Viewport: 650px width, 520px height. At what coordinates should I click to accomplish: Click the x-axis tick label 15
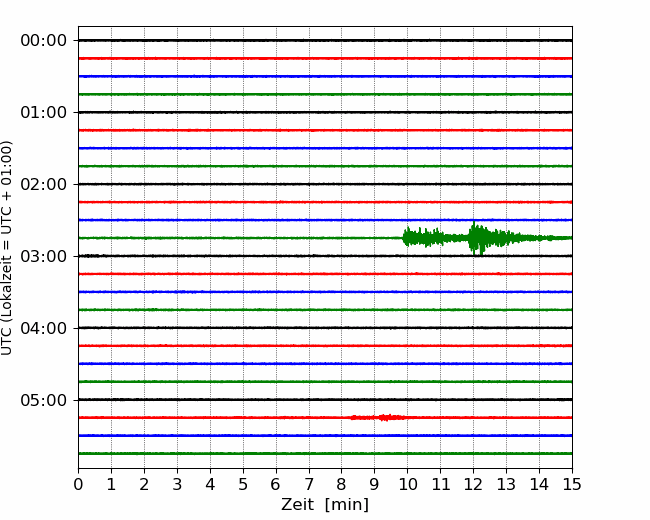click(x=572, y=484)
